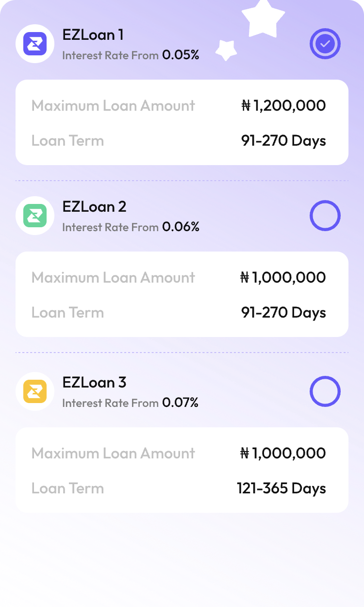Select the EZLoan 2 radio button
The height and width of the screenshot is (607, 364).
click(x=325, y=216)
